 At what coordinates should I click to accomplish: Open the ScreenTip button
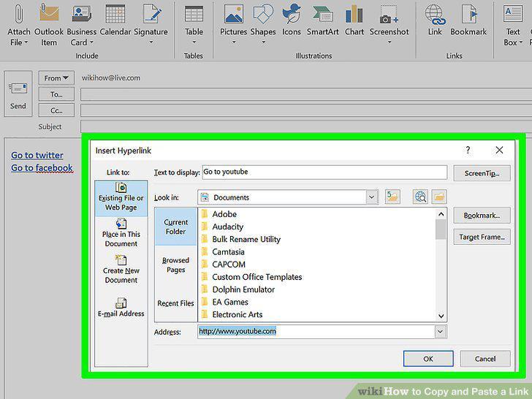[482, 173]
